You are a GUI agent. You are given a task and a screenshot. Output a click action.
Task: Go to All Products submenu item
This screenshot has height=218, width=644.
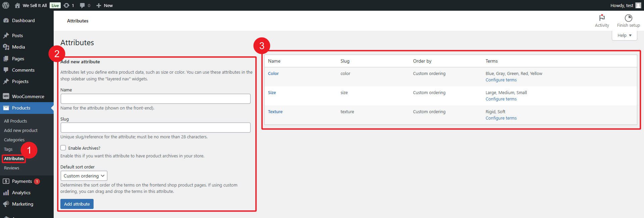[x=15, y=121]
